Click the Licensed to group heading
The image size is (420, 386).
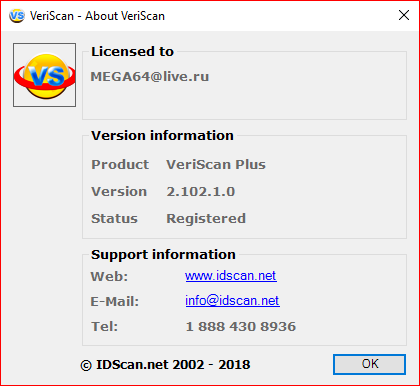pyautogui.click(x=132, y=52)
